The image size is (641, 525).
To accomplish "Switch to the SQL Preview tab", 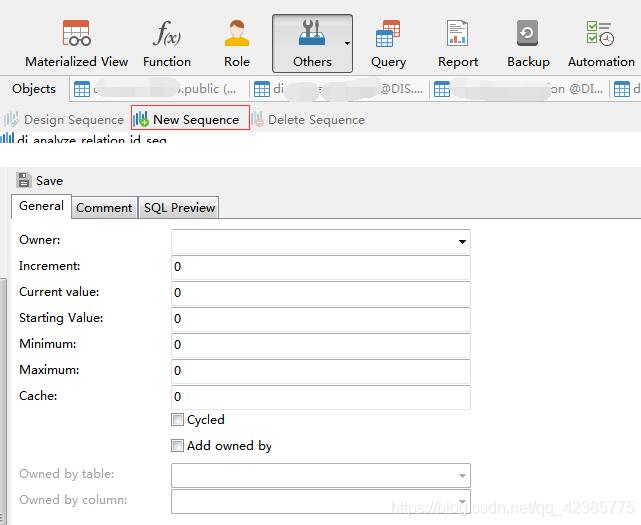I will point(179,208).
